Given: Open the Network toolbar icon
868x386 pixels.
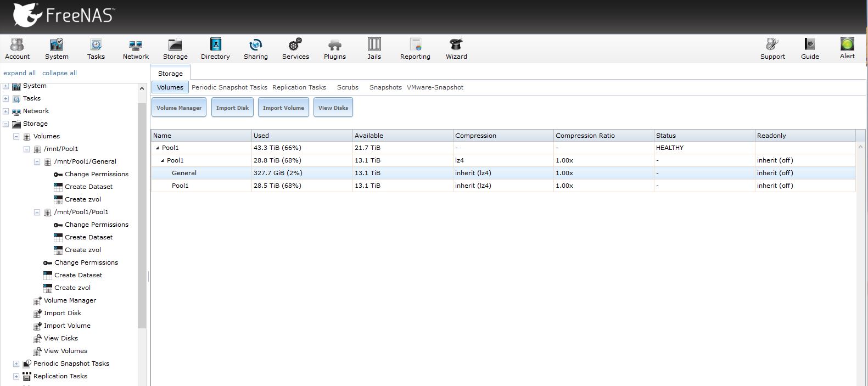Looking at the screenshot, I should click(136, 48).
